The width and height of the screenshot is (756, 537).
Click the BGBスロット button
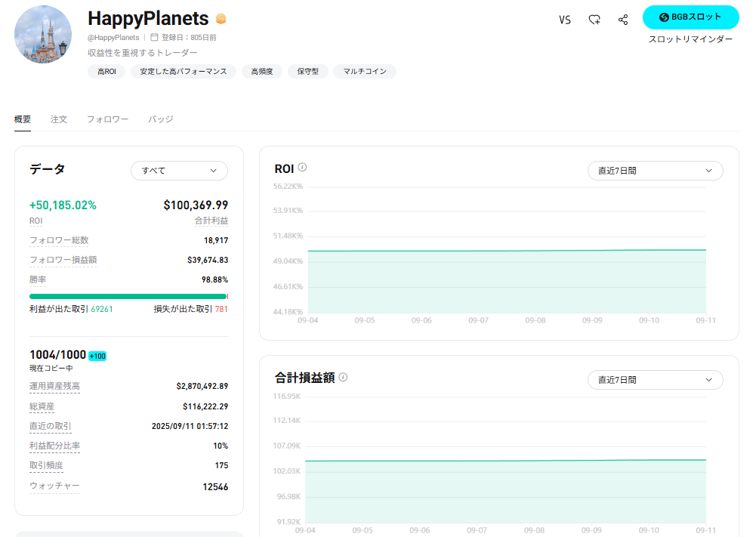pyautogui.click(x=690, y=17)
